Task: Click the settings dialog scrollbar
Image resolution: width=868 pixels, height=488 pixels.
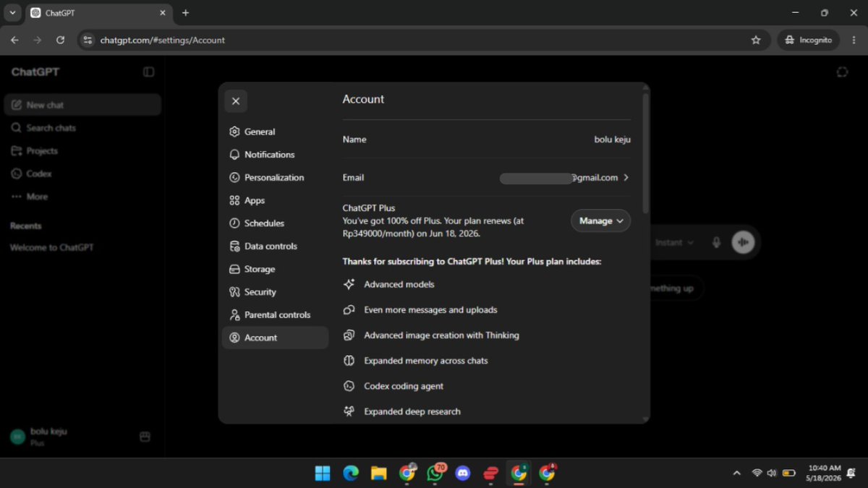Action: [x=645, y=153]
